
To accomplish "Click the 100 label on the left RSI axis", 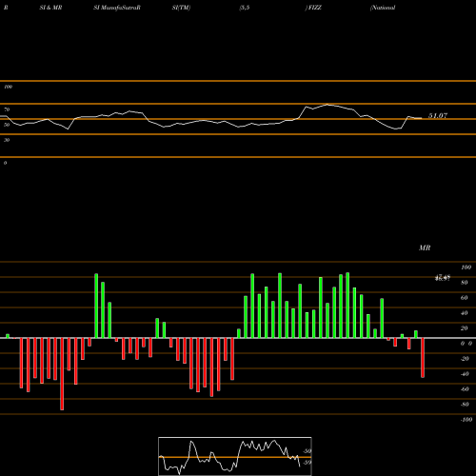I will [8, 87].
